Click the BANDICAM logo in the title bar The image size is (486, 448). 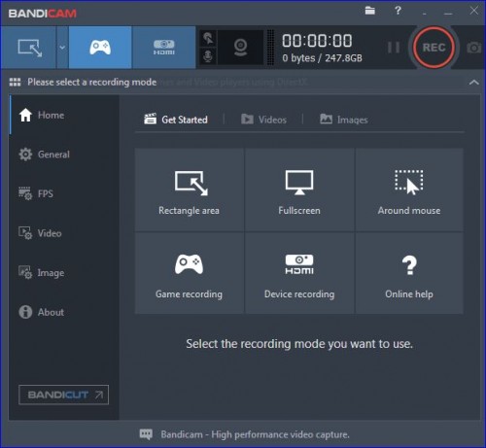coord(43,14)
